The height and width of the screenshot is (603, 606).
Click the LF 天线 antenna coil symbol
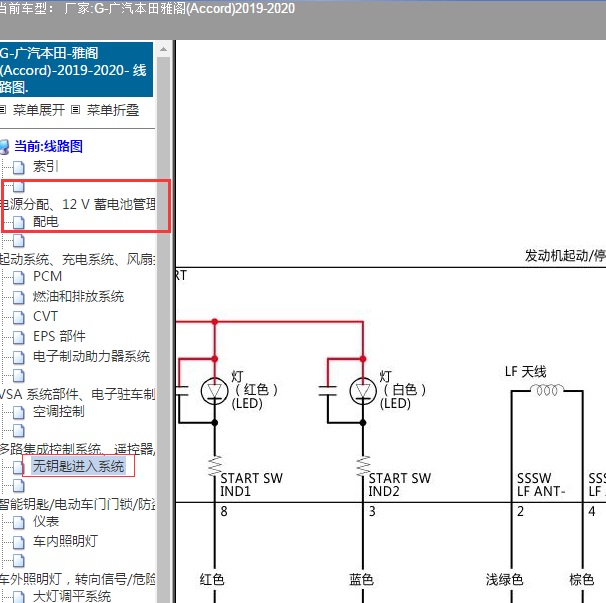tap(547, 390)
